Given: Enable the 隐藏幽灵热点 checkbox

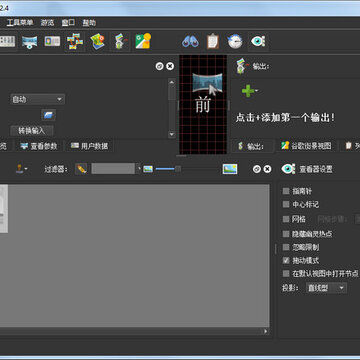Looking at the screenshot, I should [286, 234].
